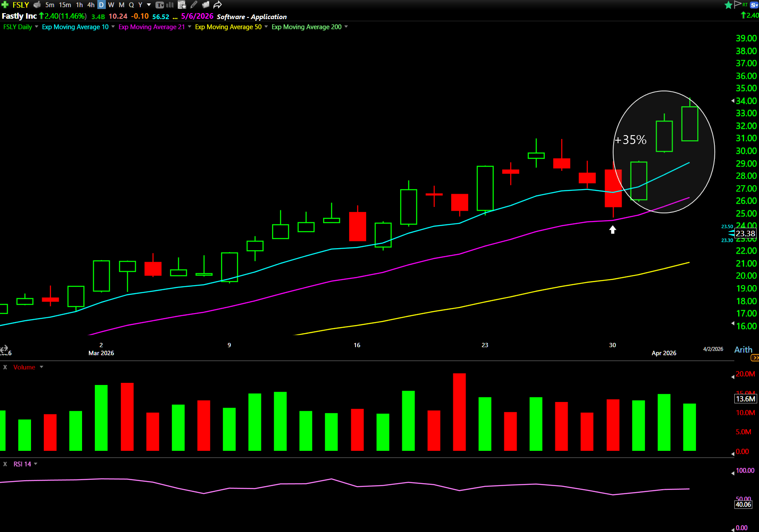
Task: Close the RSI 14 pane with its X
Action: pos(5,464)
